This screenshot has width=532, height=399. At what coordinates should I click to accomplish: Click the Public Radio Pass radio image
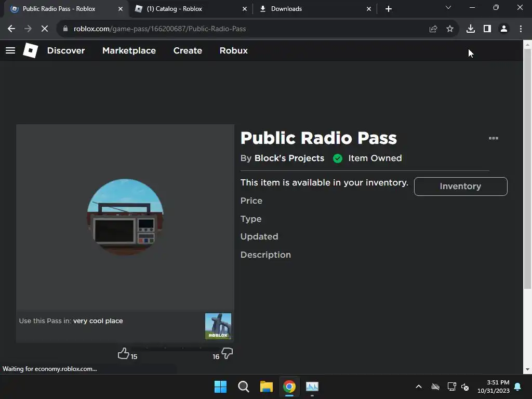pyautogui.click(x=125, y=217)
